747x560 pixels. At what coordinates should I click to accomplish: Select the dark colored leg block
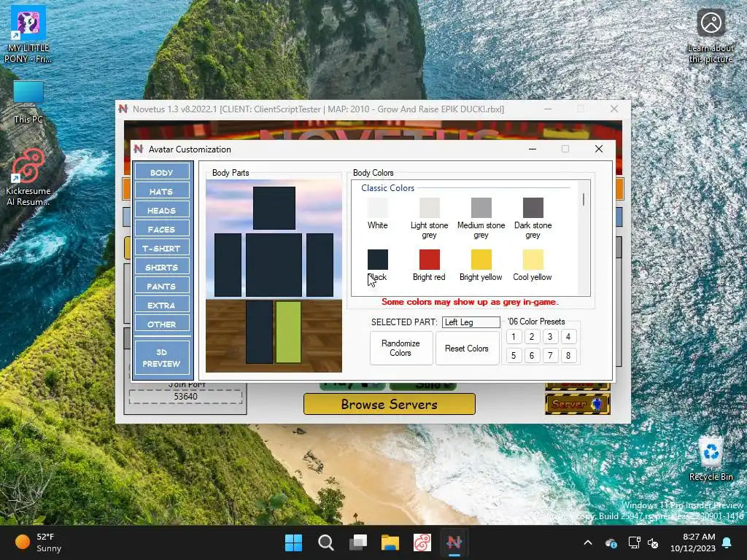pos(259,332)
